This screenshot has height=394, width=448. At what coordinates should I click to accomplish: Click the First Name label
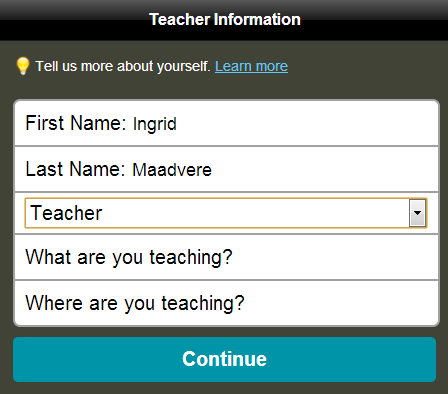coord(76,123)
